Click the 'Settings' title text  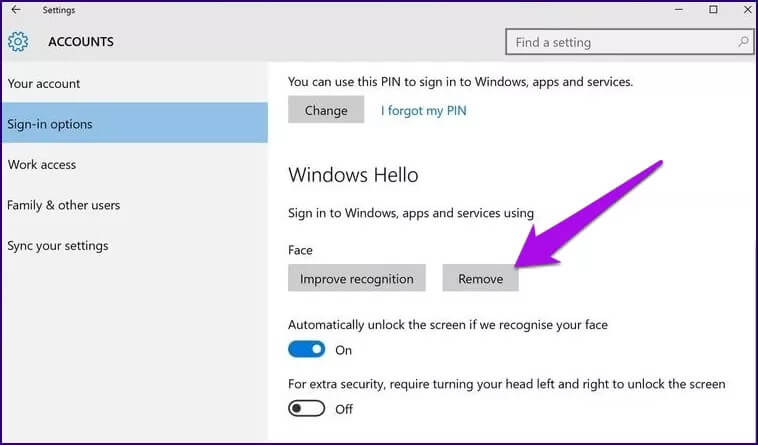(x=58, y=10)
